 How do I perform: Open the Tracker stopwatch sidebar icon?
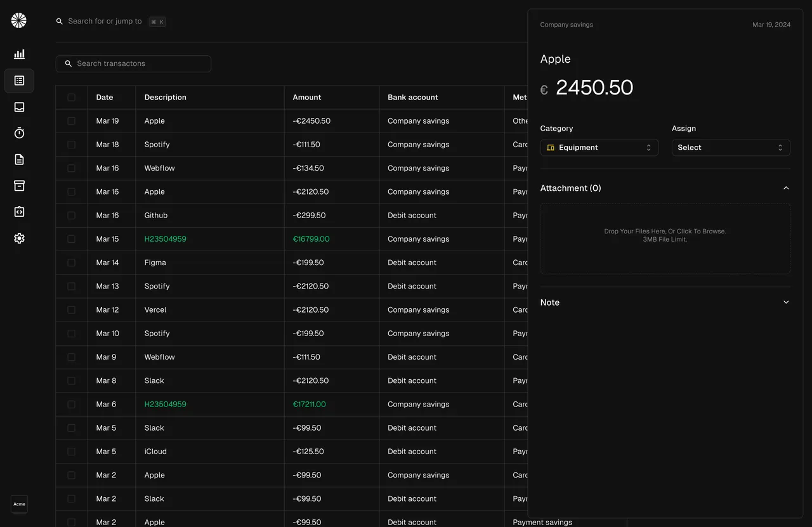[19, 133]
